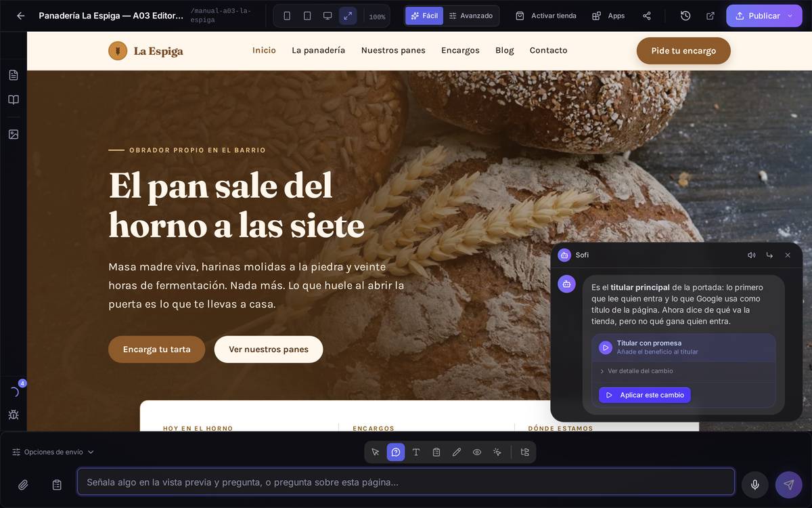This screenshot has width=812, height=508.
Task: Click Hoy en el horno card heading
Action: [198, 428]
